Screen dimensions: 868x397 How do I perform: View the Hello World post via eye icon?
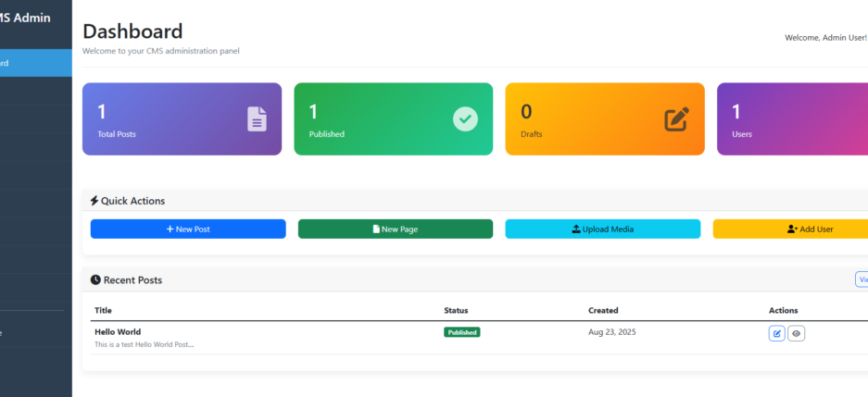pyautogui.click(x=797, y=333)
